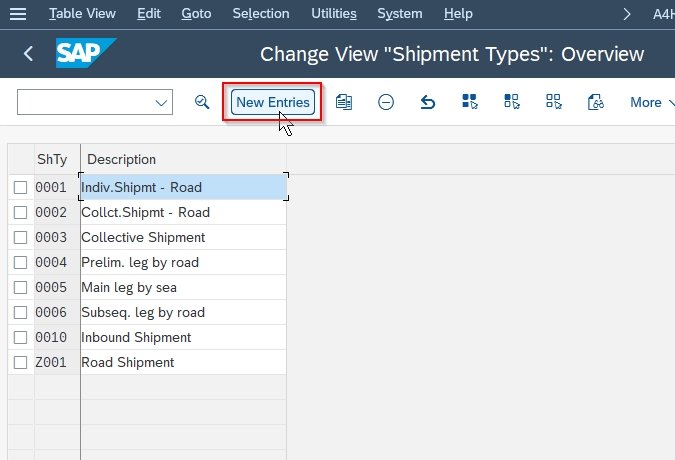Select the 'Inbound Shipment' description cell
675x460 pixels.
tap(183, 337)
